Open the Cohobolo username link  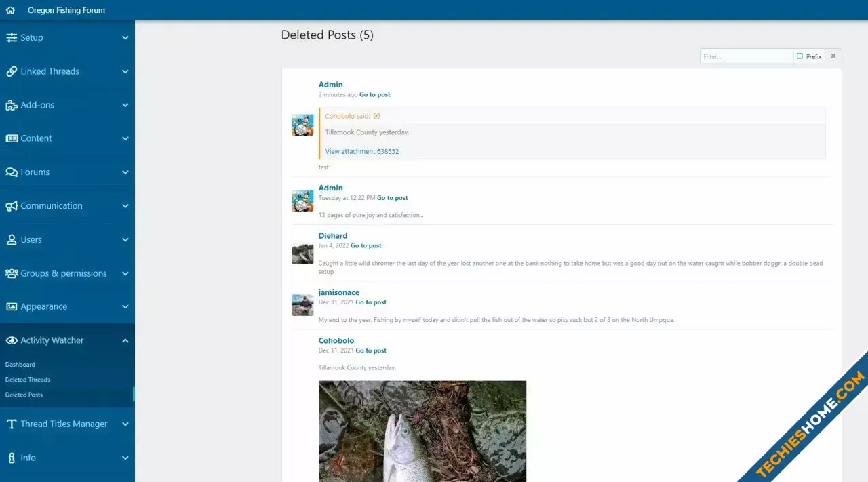pyautogui.click(x=336, y=341)
